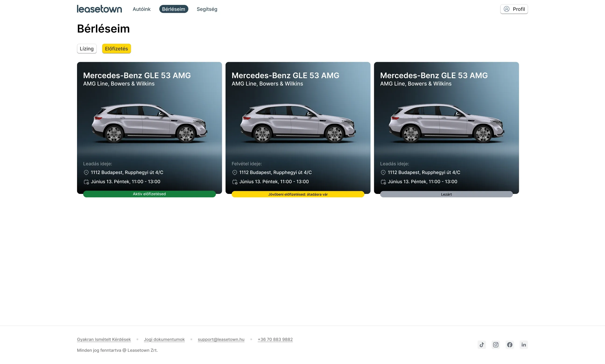The width and height of the screenshot is (605, 364).
Task: Click location pin icon on future subscription card
Action: click(235, 172)
